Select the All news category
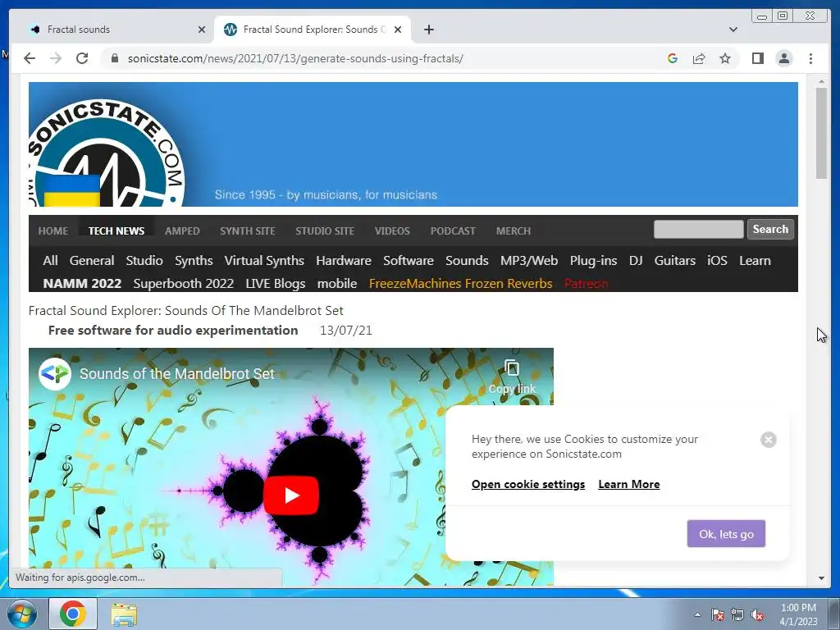The width and height of the screenshot is (840, 630). tap(50, 260)
